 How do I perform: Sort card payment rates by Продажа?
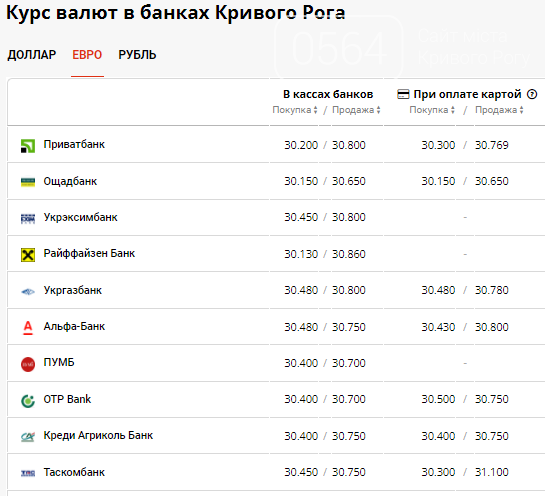[499, 110]
